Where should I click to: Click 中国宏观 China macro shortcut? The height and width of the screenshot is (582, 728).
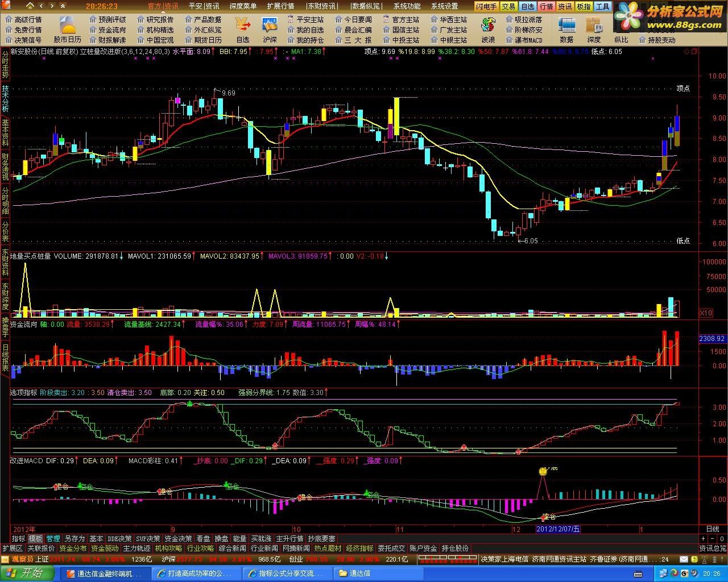click(155, 40)
